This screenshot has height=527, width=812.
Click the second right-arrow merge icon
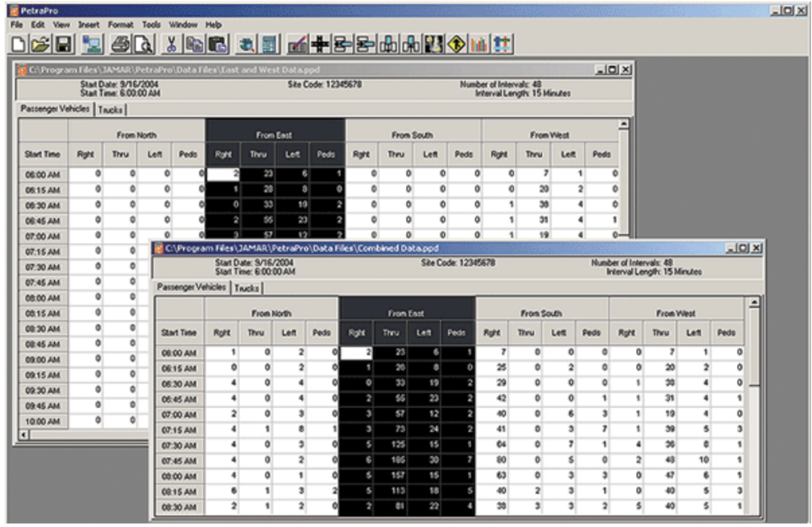point(366,44)
